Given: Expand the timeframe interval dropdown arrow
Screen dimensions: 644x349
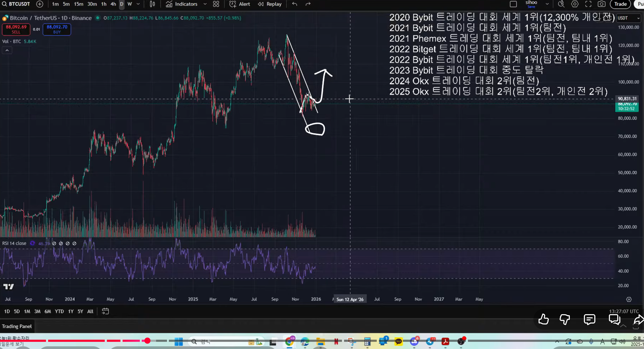Looking at the screenshot, I should [x=138, y=4].
